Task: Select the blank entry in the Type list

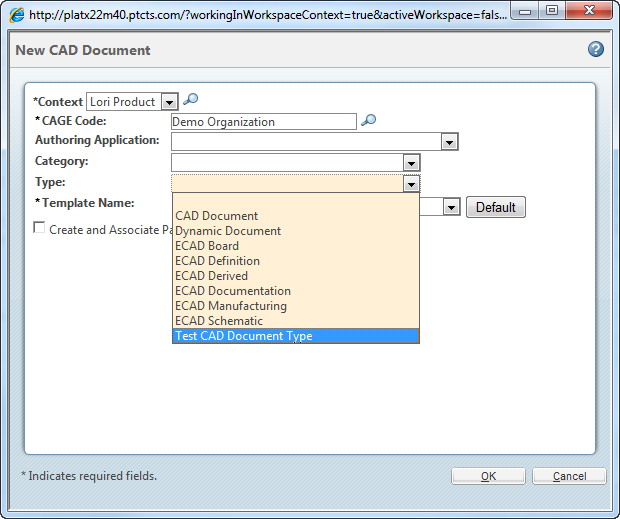Action: pyautogui.click(x=296, y=201)
